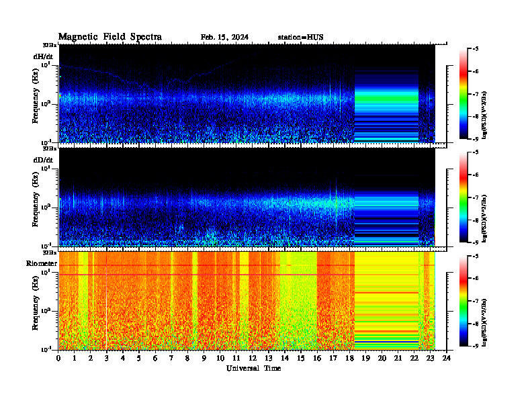Click the "Universal Time" axis title
The image size is (532, 411).
pyautogui.click(x=253, y=368)
